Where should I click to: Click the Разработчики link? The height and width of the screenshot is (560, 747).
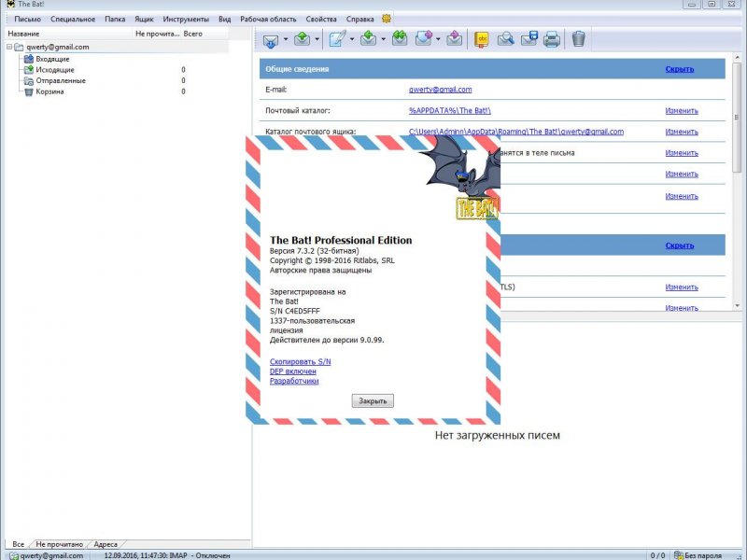coord(294,381)
